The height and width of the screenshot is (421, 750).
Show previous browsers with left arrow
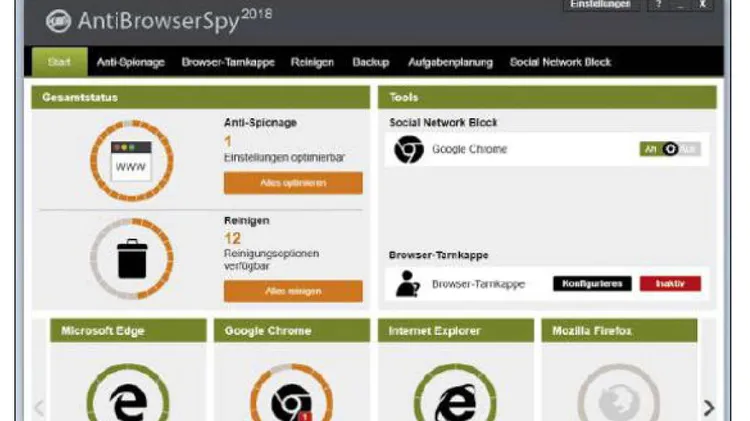tap(40, 408)
